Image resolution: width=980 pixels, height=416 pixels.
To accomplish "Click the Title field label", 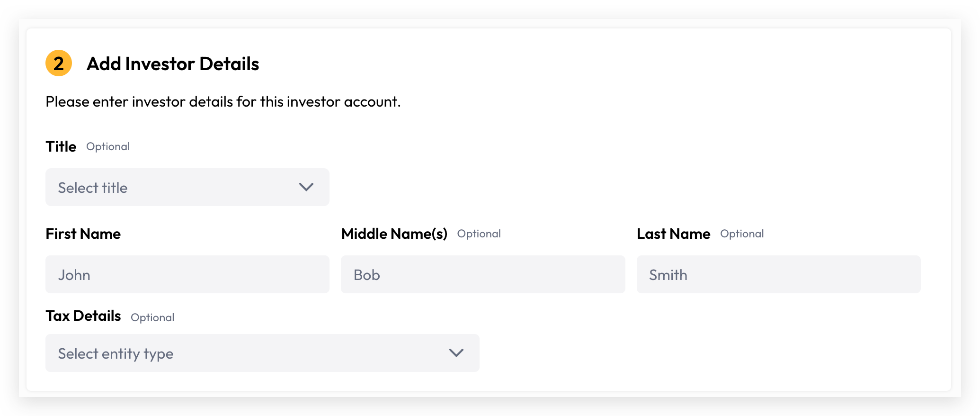I will coord(61,146).
